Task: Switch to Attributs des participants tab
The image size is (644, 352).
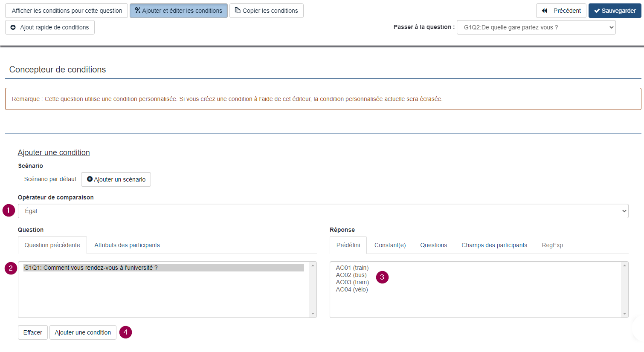Action: click(x=127, y=245)
